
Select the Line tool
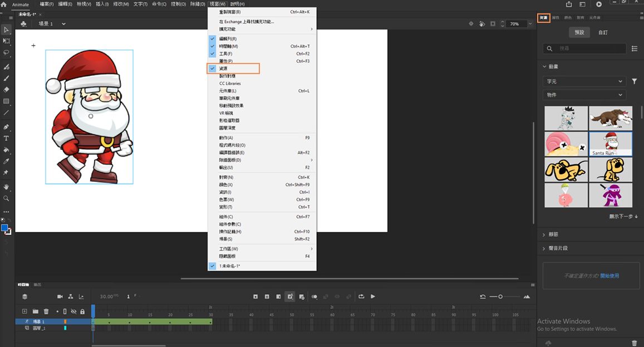(x=6, y=113)
